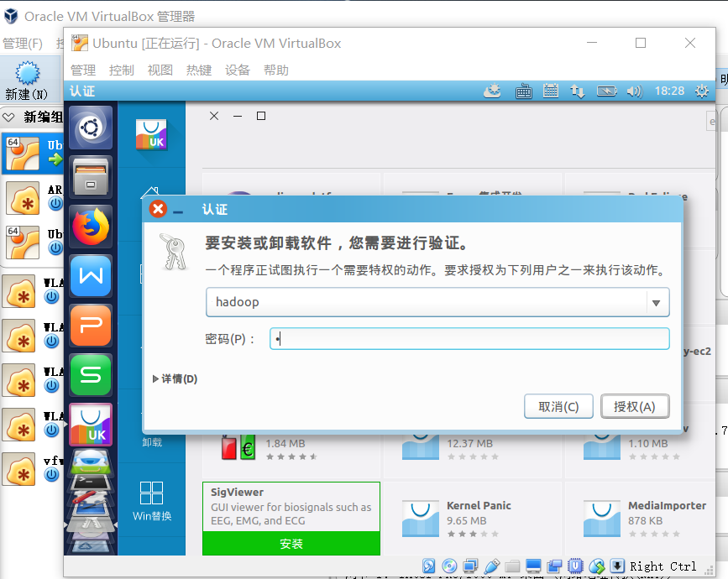Select Kernel Panic app card
Screen dimensions: 728x579
pyautogui.click(x=473, y=519)
